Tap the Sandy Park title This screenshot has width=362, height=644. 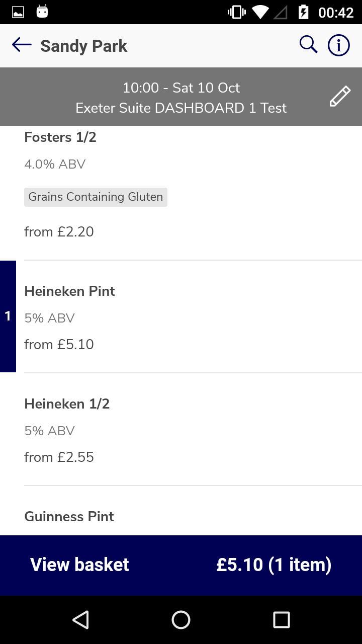pos(83,46)
